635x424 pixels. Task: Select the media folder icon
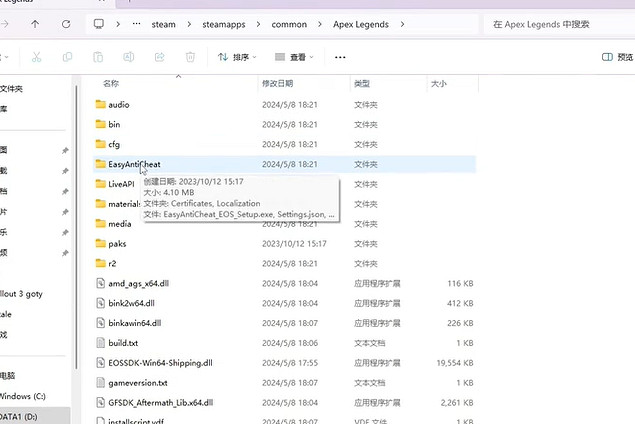tap(100, 224)
